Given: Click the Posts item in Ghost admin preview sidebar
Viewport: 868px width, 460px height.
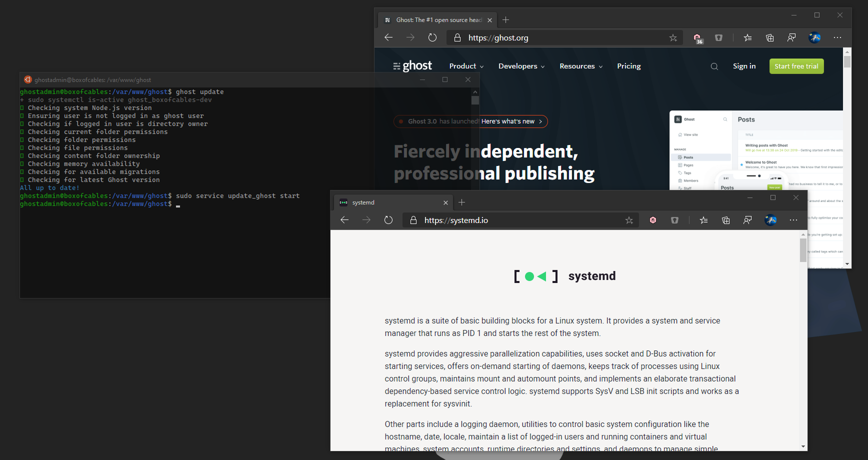Looking at the screenshot, I should click(x=702, y=157).
